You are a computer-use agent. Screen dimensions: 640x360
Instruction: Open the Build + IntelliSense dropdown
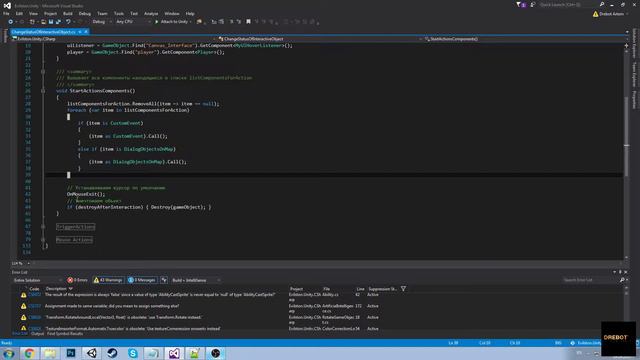click(196, 280)
